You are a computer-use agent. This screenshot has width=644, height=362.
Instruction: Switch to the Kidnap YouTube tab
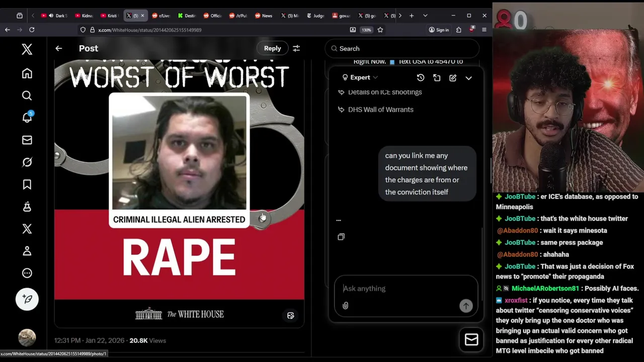83,16
